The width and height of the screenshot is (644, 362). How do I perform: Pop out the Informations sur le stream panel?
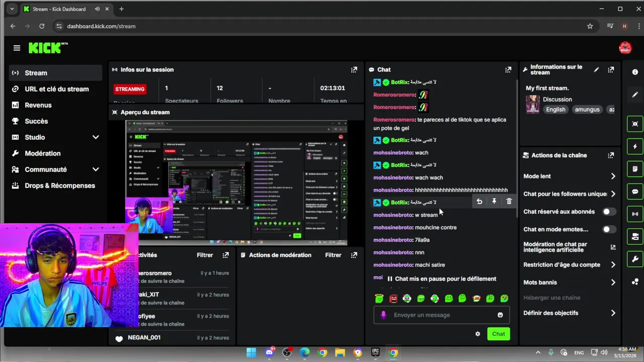[611, 70]
